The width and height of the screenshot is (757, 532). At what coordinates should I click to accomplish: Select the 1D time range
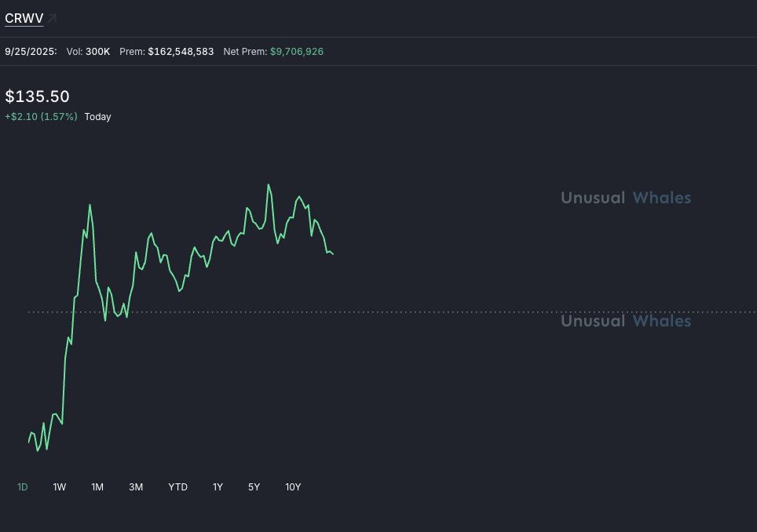23,487
